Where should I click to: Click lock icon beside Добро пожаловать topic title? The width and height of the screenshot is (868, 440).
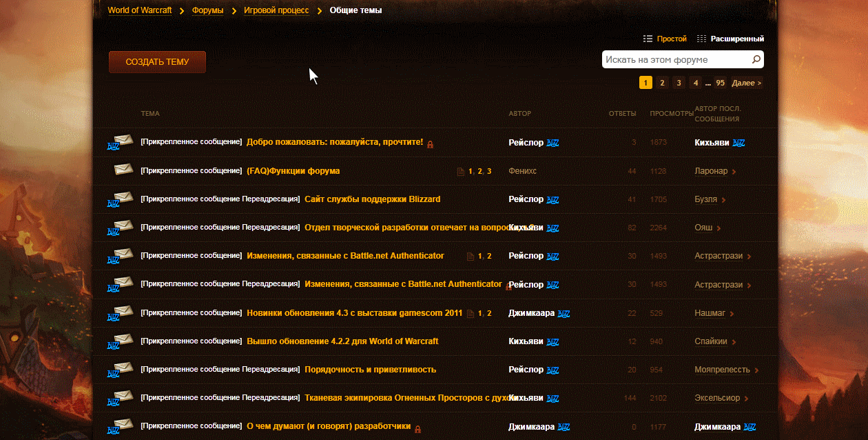[430, 144]
